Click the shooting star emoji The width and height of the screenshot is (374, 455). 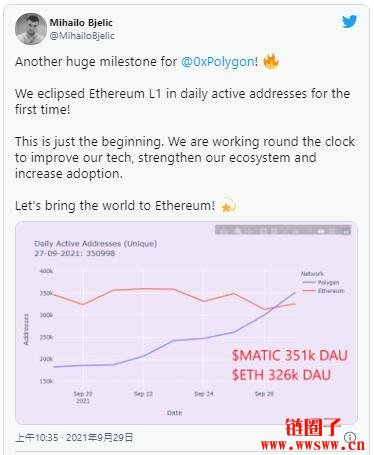pos(229,205)
